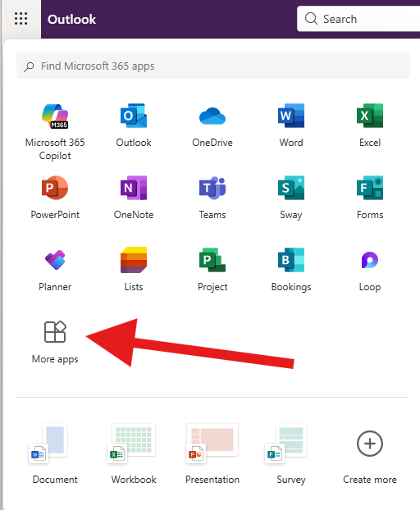Launch the Planner app

pos(55,270)
